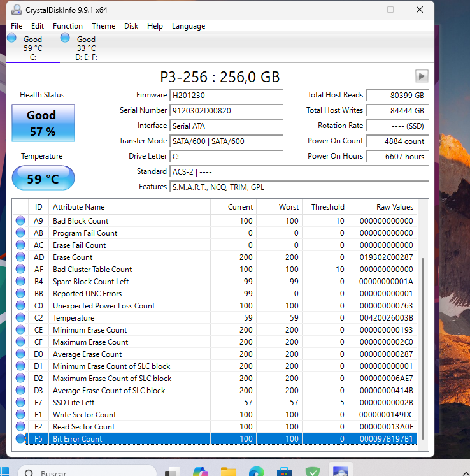Open the Disk menu
The height and width of the screenshot is (476, 470).
(131, 26)
